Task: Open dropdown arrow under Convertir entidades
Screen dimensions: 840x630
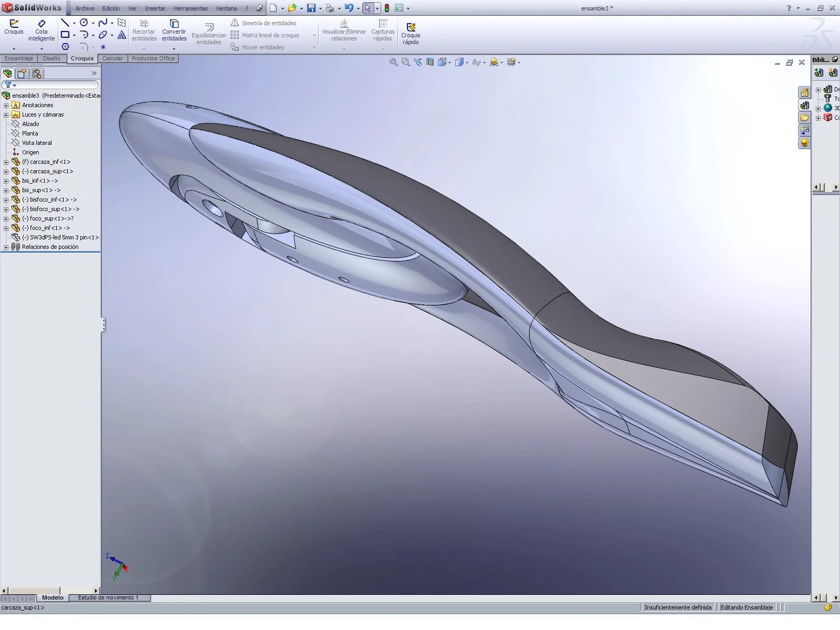Action: point(174,49)
